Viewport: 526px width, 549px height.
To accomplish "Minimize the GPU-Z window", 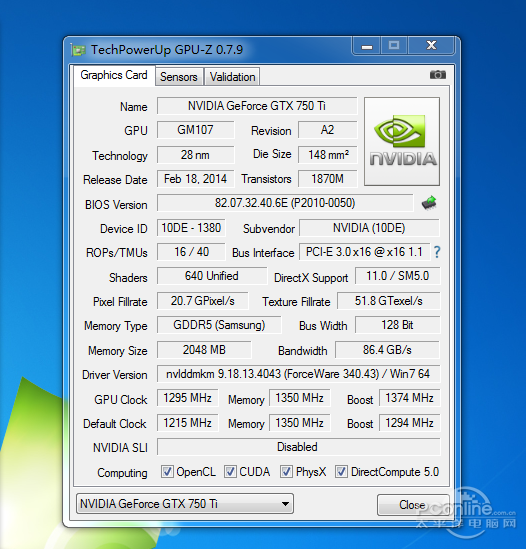I will coord(367,46).
